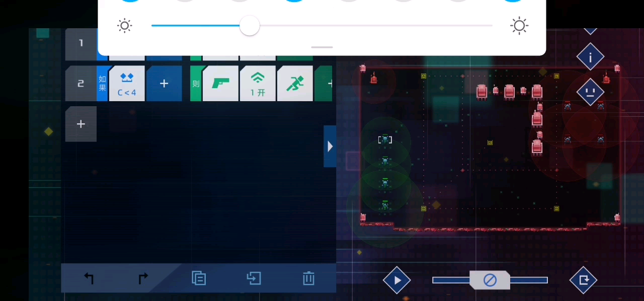Select the second green bot from the top
The height and width of the screenshot is (301, 644).
tap(385, 161)
